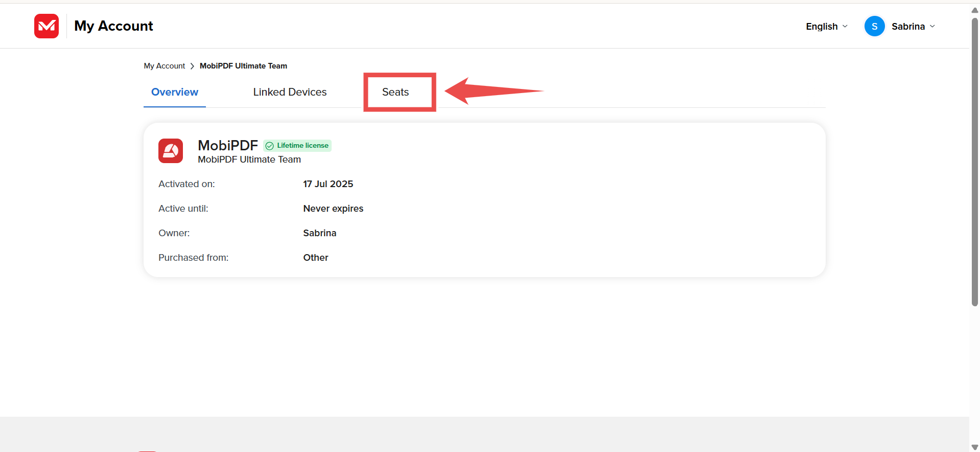Click the My Account page title
The image size is (980, 452).
tap(113, 26)
